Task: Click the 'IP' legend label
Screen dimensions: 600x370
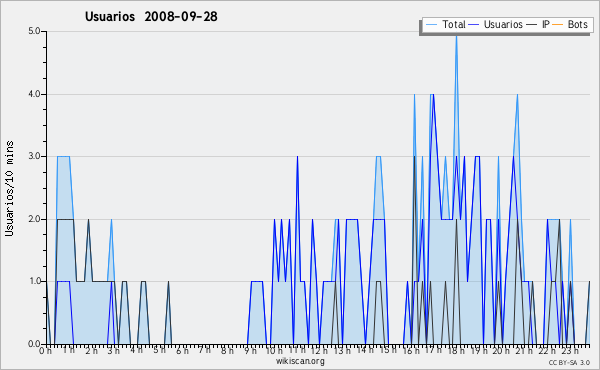Action: [546, 24]
